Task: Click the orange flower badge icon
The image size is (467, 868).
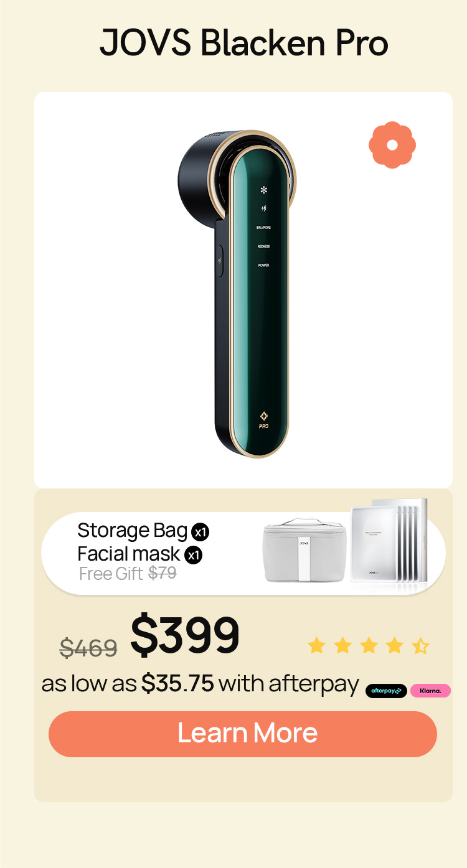Action: pos(392,145)
